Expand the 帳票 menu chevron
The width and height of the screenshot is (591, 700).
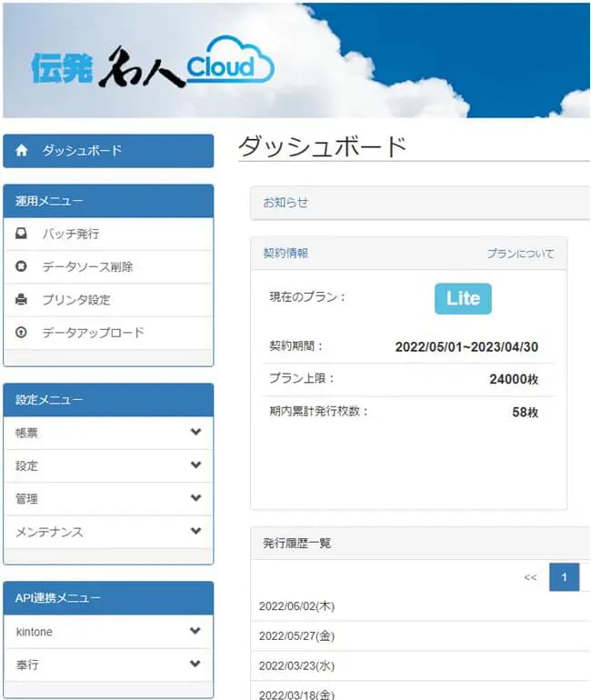[x=195, y=432]
